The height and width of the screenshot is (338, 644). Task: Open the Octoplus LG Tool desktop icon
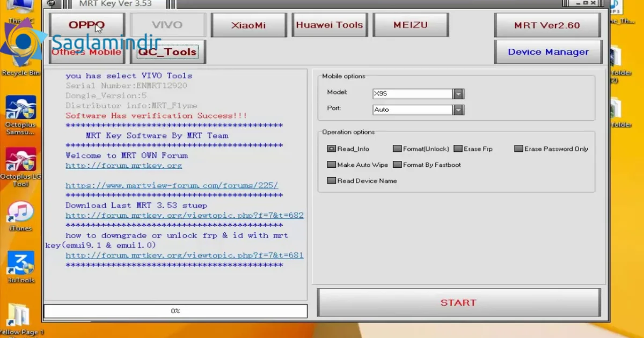(x=20, y=167)
